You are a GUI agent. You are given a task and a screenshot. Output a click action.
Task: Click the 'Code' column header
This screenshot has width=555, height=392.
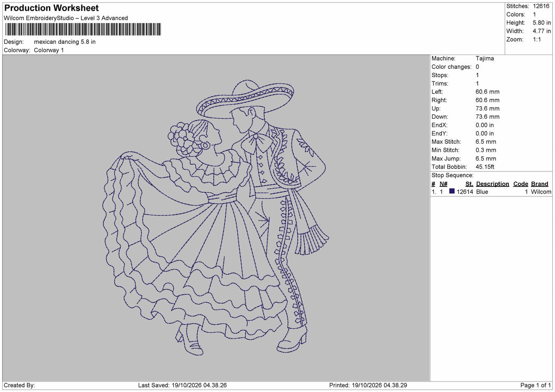click(x=521, y=184)
